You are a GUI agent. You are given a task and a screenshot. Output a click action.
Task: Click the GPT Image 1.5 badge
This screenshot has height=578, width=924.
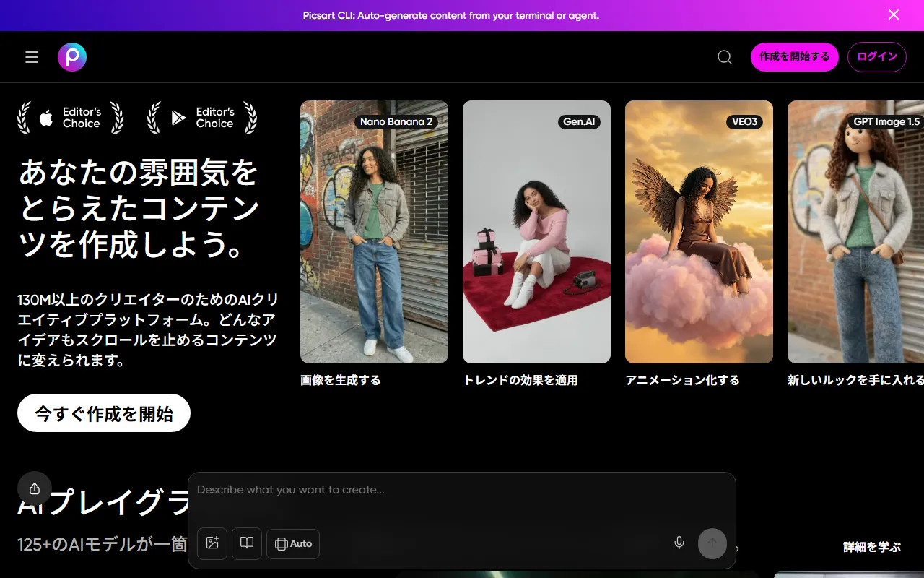[886, 121]
